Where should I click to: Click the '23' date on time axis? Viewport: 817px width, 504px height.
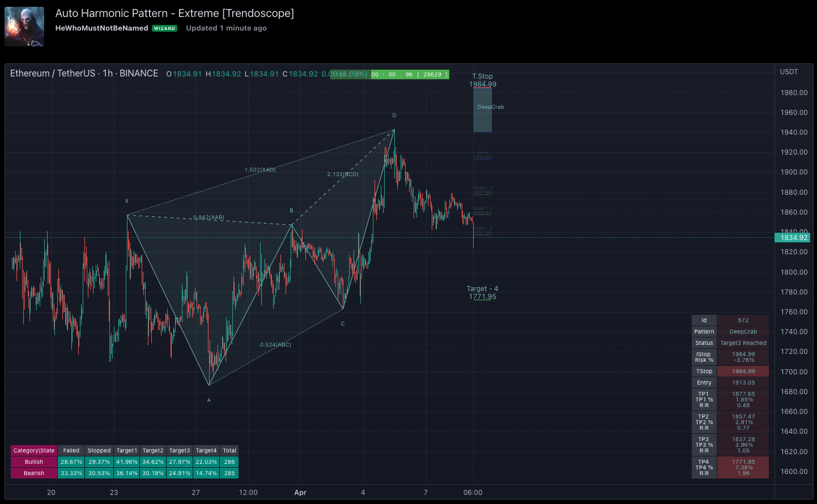114,493
